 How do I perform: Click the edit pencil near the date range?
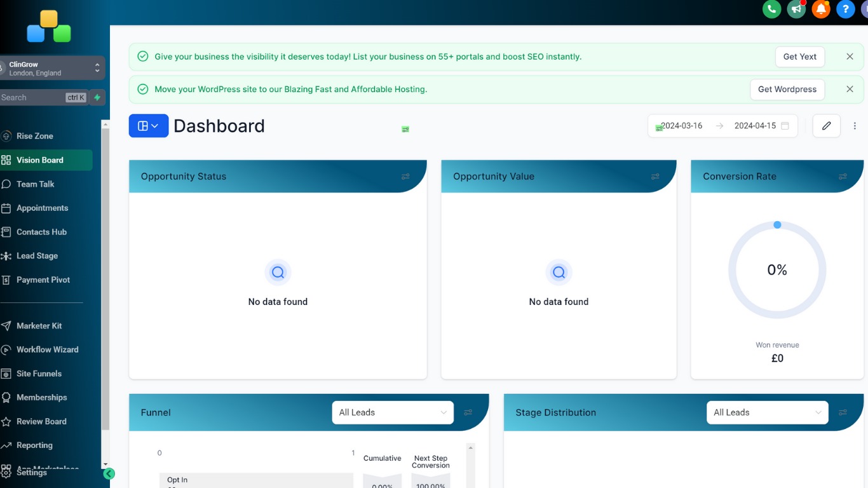click(x=826, y=125)
